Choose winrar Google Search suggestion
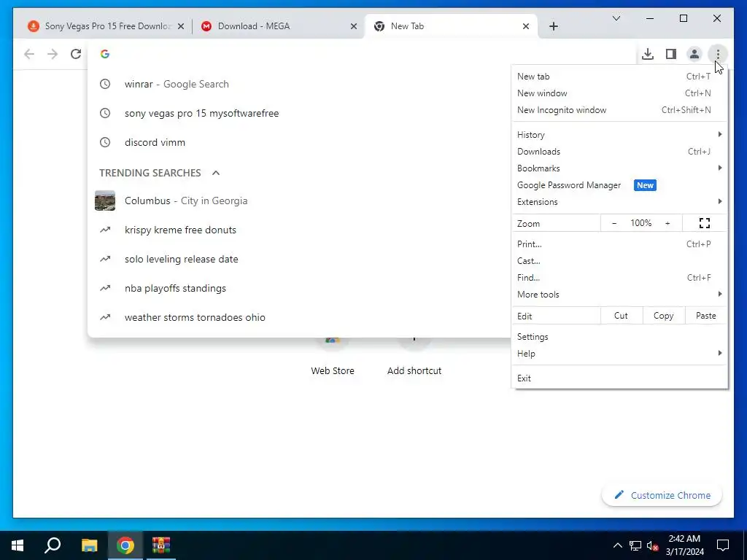The height and width of the screenshot is (560, 747). click(x=298, y=85)
